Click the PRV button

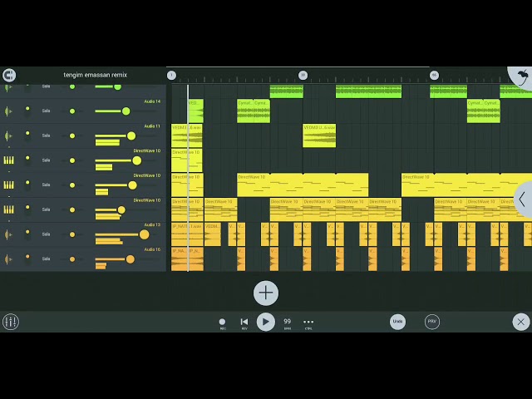(432, 322)
